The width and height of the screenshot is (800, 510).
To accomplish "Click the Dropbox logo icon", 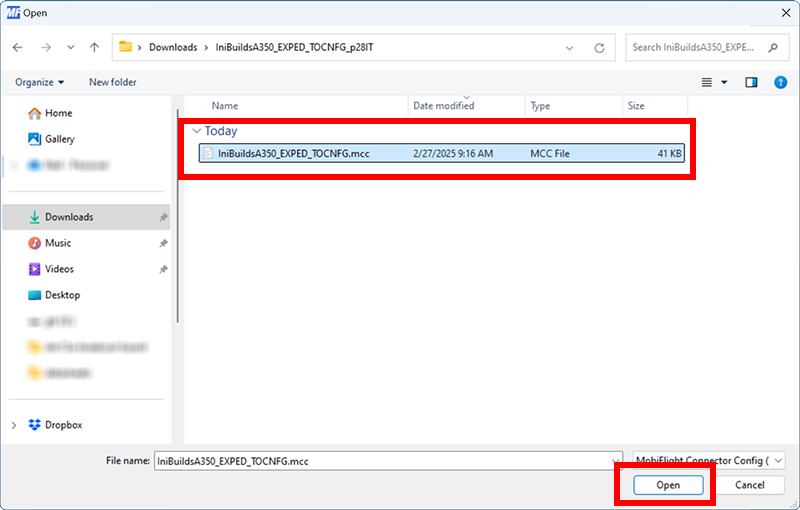I will click(34, 425).
